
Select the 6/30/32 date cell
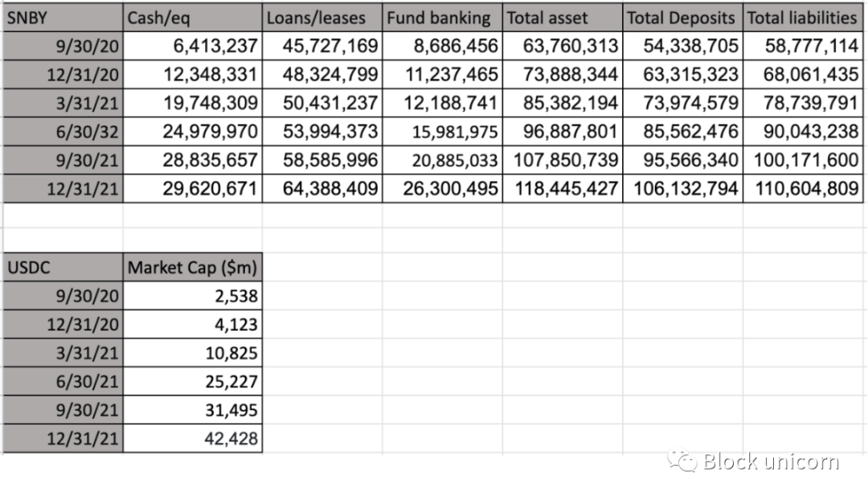(63, 132)
